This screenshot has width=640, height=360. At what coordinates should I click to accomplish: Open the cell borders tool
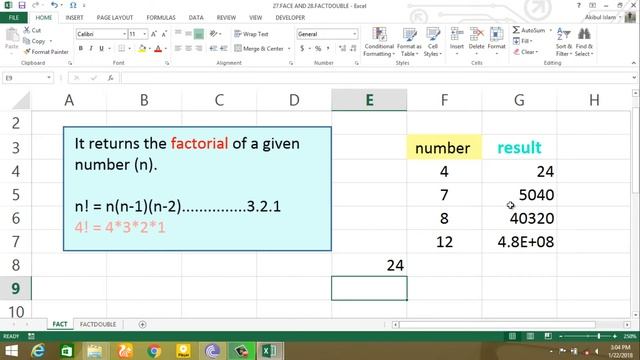point(122,49)
